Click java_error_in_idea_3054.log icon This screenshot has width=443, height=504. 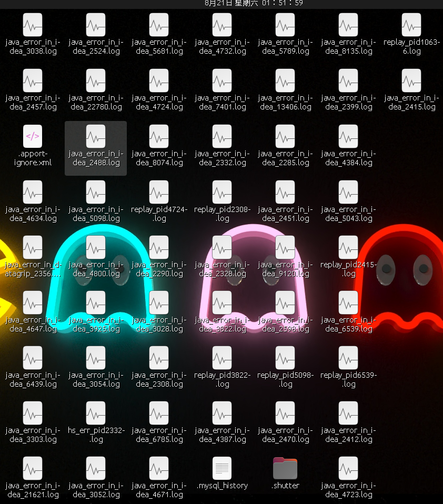[x=96, y=358]
